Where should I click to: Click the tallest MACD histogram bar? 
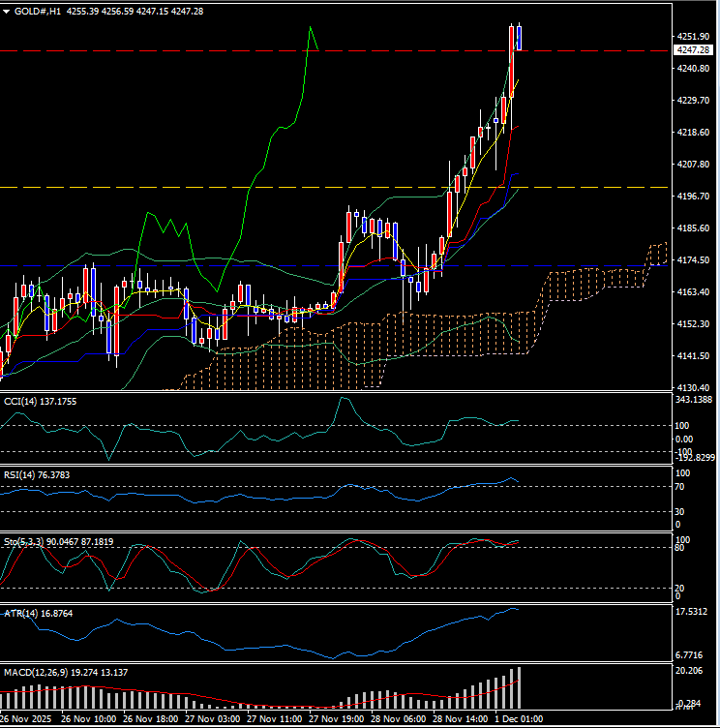point(519,688)
